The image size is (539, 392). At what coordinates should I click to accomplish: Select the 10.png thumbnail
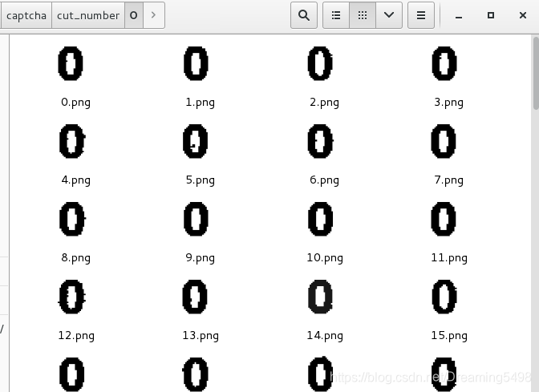point(320,219)
